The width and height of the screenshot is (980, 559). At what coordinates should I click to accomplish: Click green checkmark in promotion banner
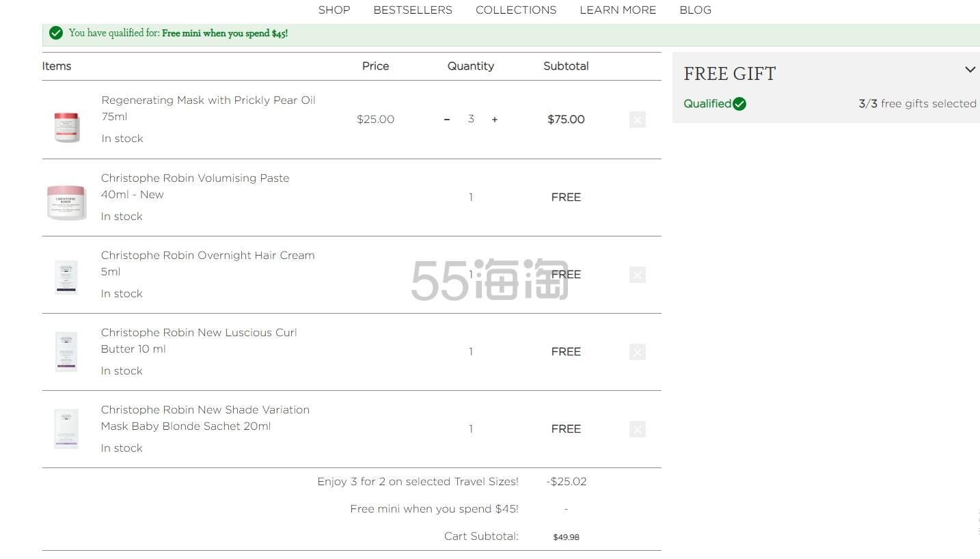click(56, 33)
